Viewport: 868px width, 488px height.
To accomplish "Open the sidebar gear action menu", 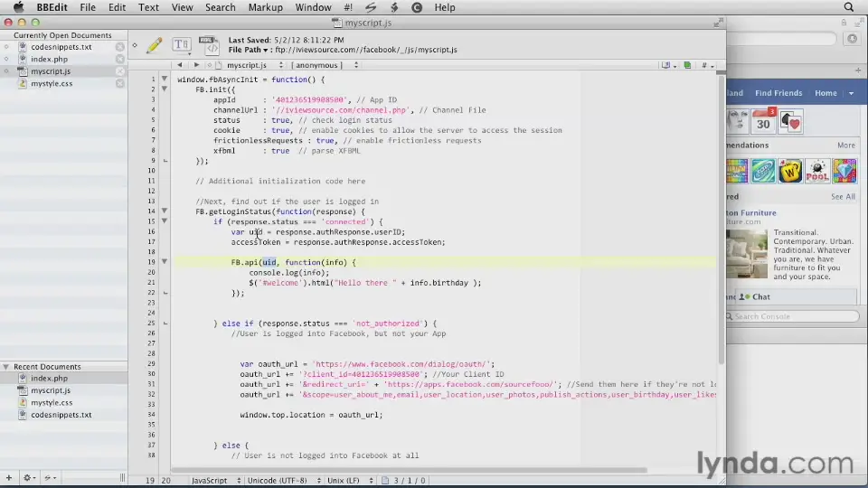I will pos(28,477).
